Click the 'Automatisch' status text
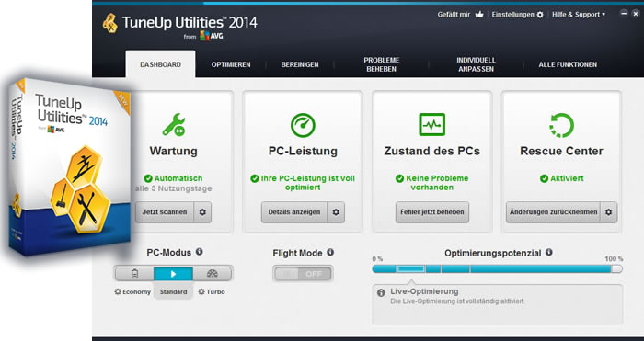This screenshot has width=644, height=341. pos(178,178)
